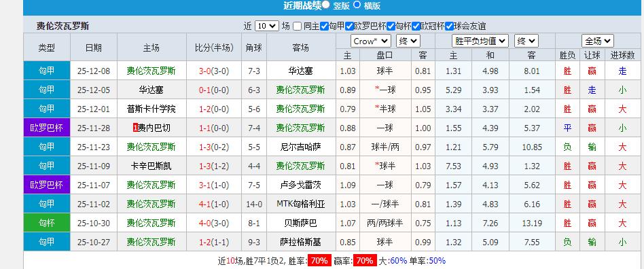The width and height of the screenshot is (644, 269).
Task: Click the 两/两球半 handicap cell
Action: pos(385,223)
